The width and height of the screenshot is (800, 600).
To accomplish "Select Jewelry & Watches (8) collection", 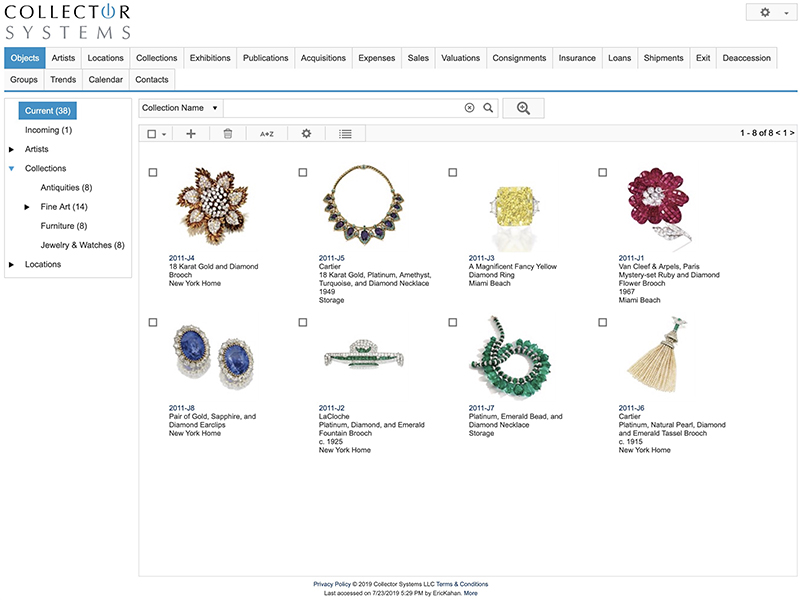I will pyautogui.click(x=83, y=245).
